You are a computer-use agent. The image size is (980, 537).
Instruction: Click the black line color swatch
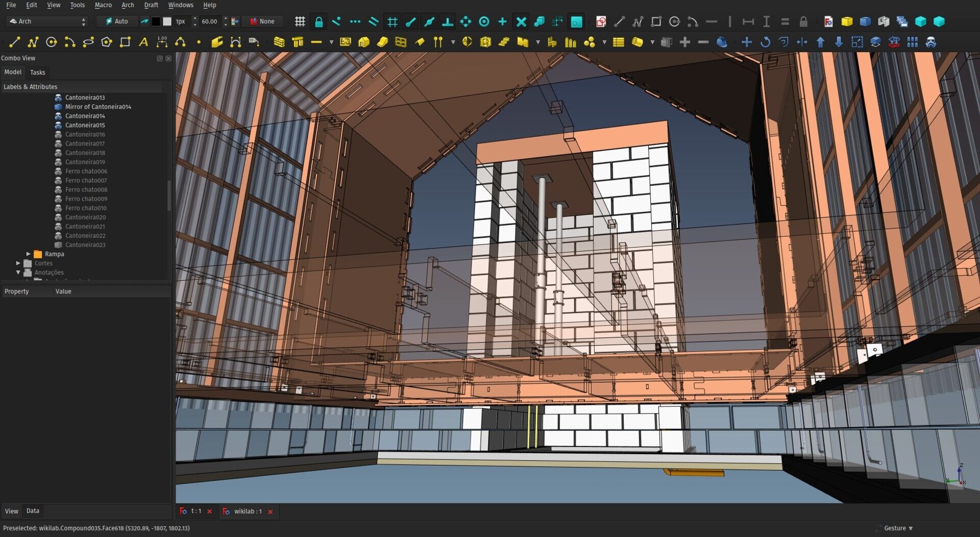(156, 21)
